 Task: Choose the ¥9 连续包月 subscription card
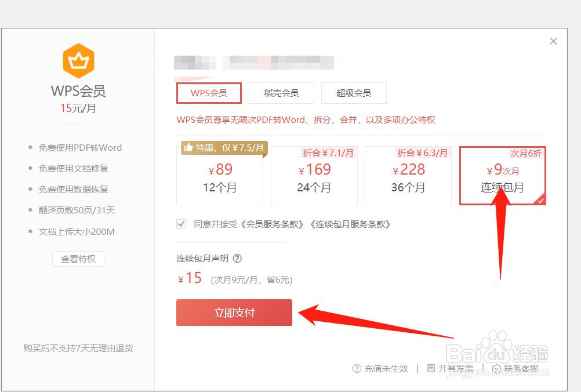tap(502, 176)
